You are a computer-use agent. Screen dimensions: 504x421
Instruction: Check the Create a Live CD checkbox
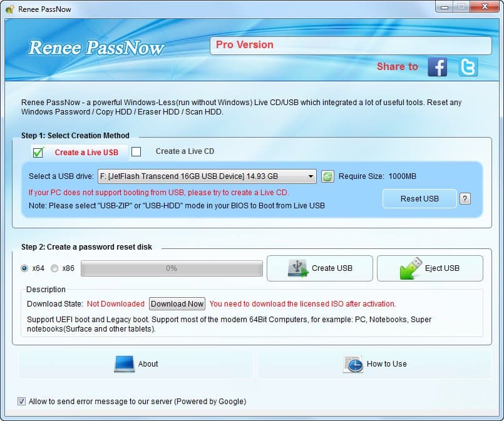[x=136, y=151]
